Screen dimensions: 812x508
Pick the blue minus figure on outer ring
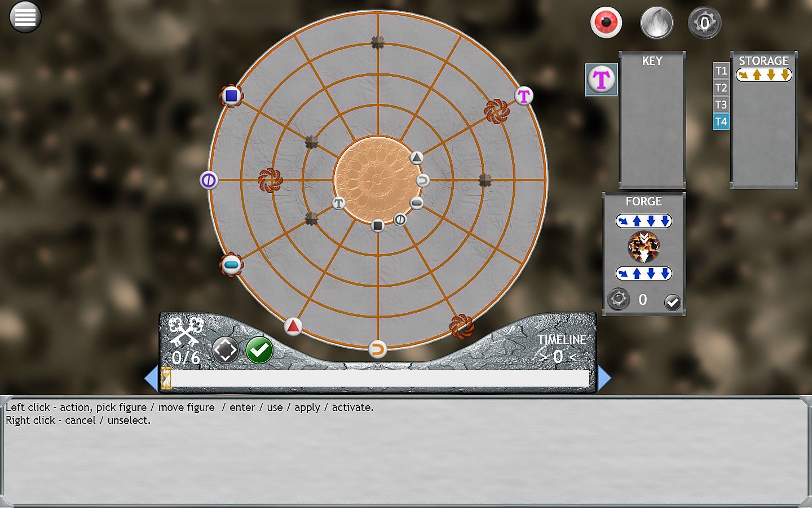point(231,265)
